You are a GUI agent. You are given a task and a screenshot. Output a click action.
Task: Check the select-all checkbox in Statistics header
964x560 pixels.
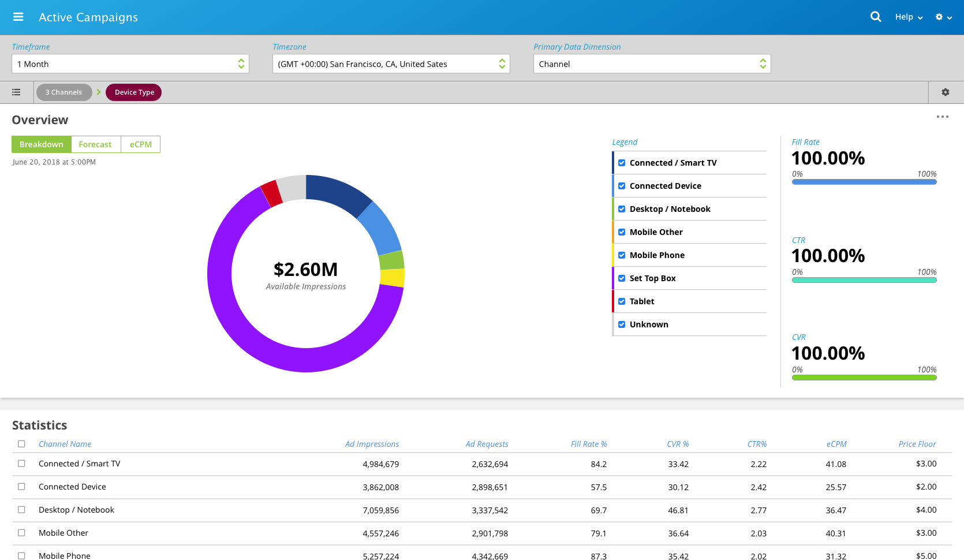[x=21, y=444]
